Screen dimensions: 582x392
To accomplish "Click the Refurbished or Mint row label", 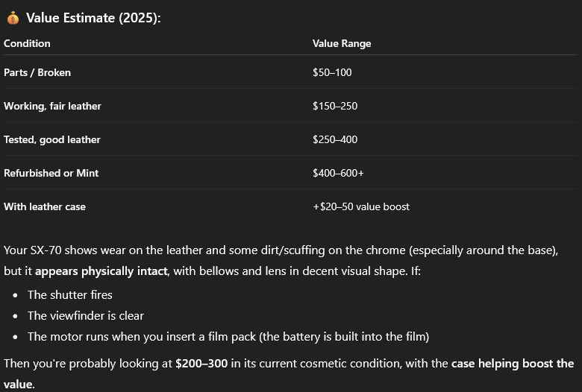I will [x=51, y=173].
